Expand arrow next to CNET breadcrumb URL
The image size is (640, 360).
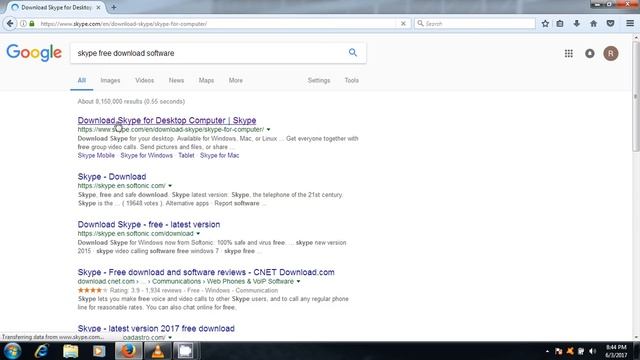click(298, 281)
